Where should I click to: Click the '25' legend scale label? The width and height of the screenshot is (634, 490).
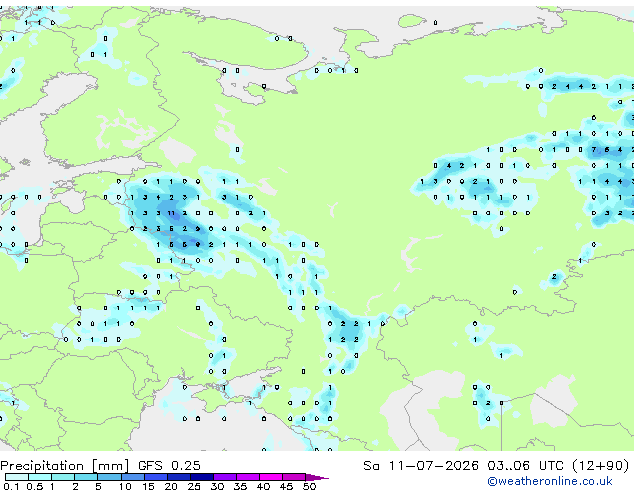(194, 486)
